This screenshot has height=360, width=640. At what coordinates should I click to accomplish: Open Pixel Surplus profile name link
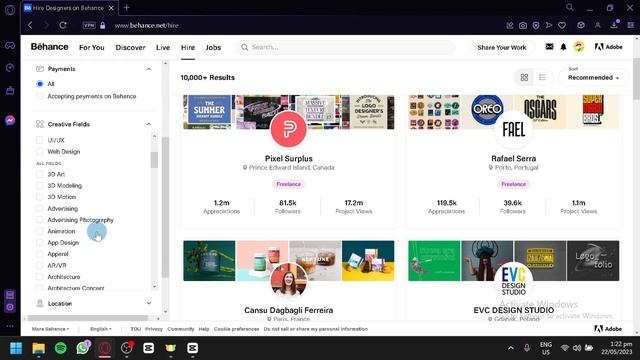[x=289, y=158]
